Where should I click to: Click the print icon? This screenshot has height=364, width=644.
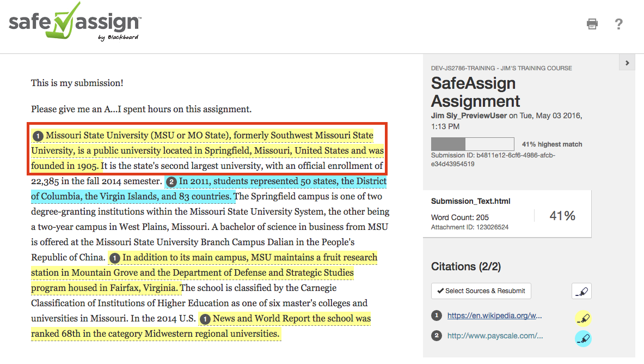pyautogui.click(x=592, y=23)
